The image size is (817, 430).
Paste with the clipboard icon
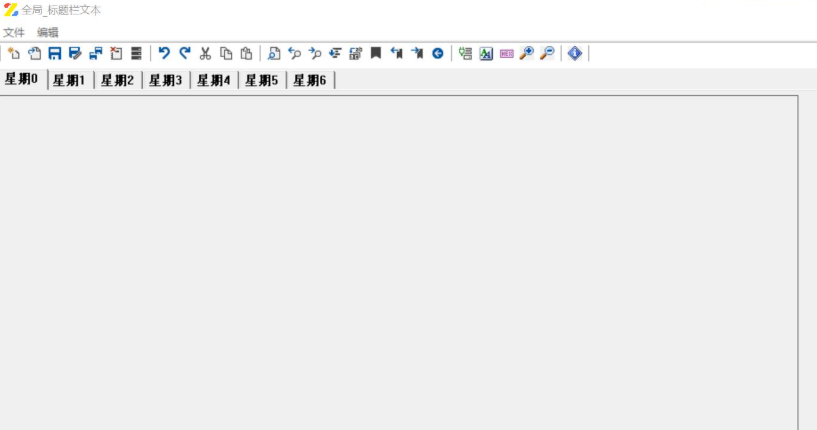[x=246, y=53]
